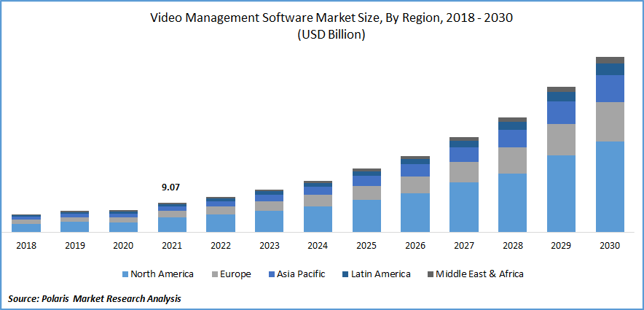Click the 2018 axis label
This screenshot has height=310, width=644.
click(26, 246)
